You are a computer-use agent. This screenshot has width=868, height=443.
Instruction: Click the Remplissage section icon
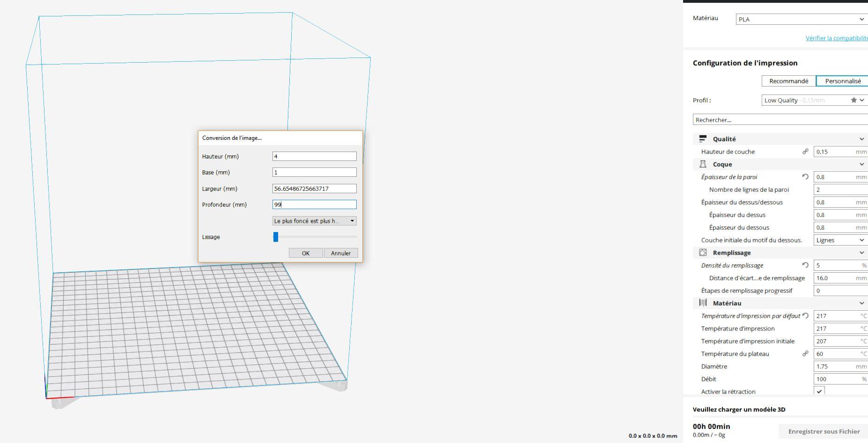point(703,253)
